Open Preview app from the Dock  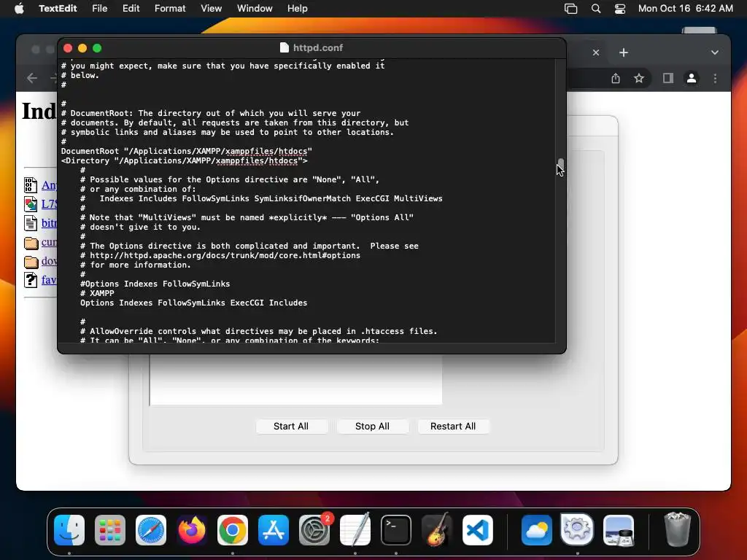(x=619, y=530)
